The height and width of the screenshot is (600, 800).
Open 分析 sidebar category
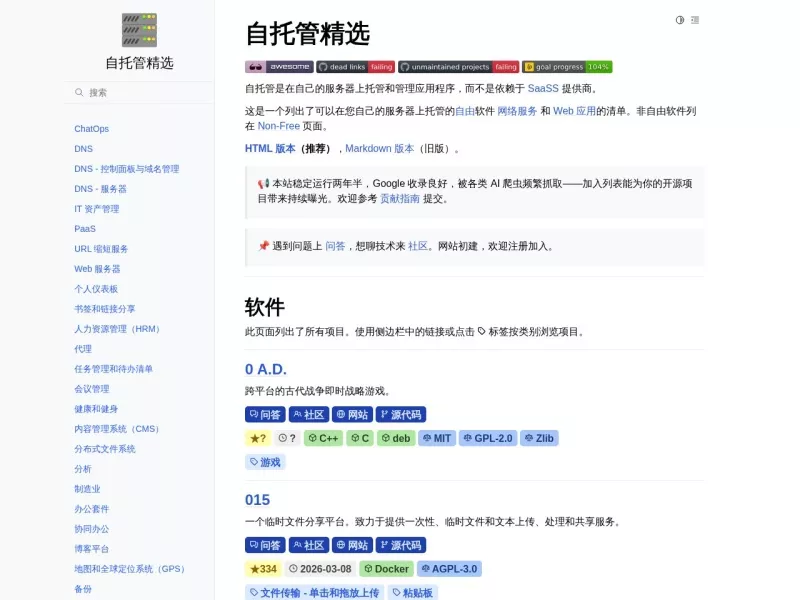tap(83, 469)
